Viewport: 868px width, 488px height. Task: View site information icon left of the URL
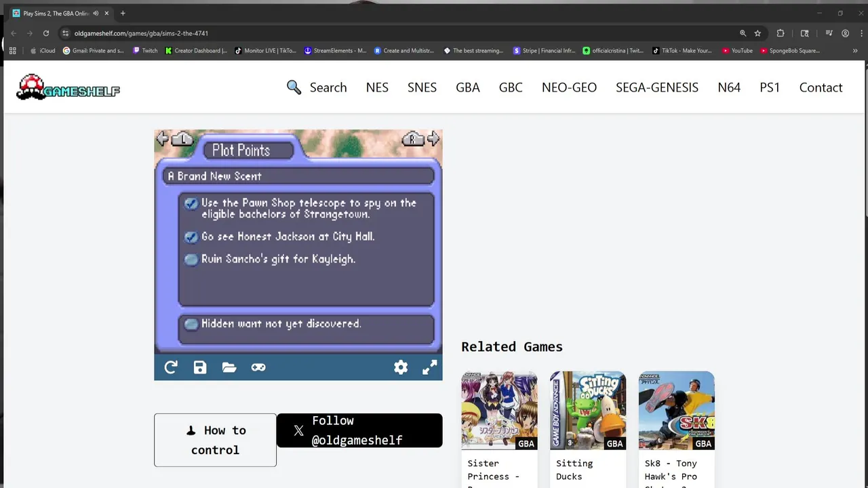tap(66, 33)
